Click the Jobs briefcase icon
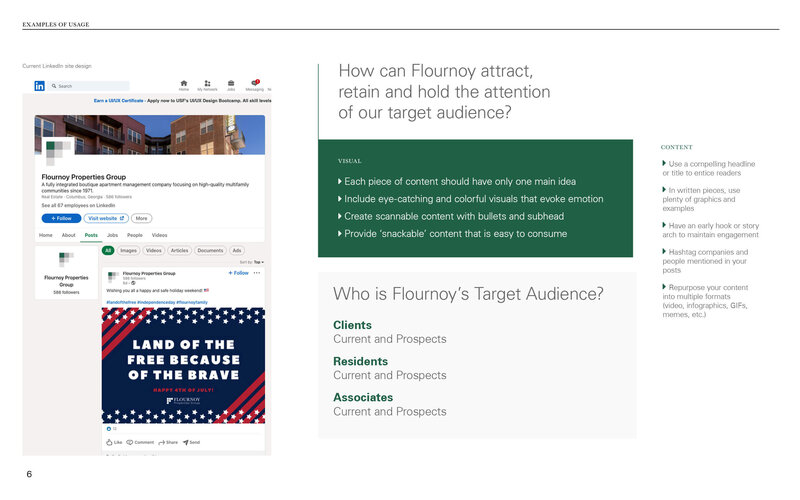 coord(231,83)
